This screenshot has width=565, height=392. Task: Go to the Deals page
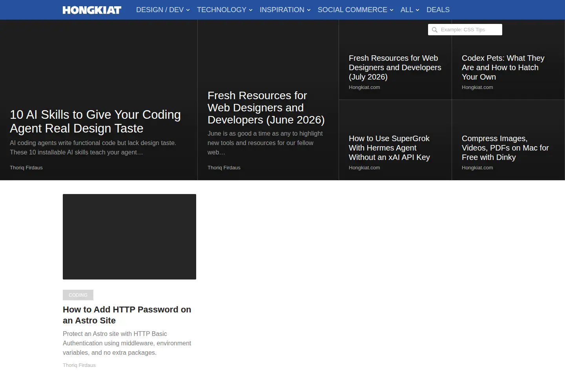click(x=438, y=10)
